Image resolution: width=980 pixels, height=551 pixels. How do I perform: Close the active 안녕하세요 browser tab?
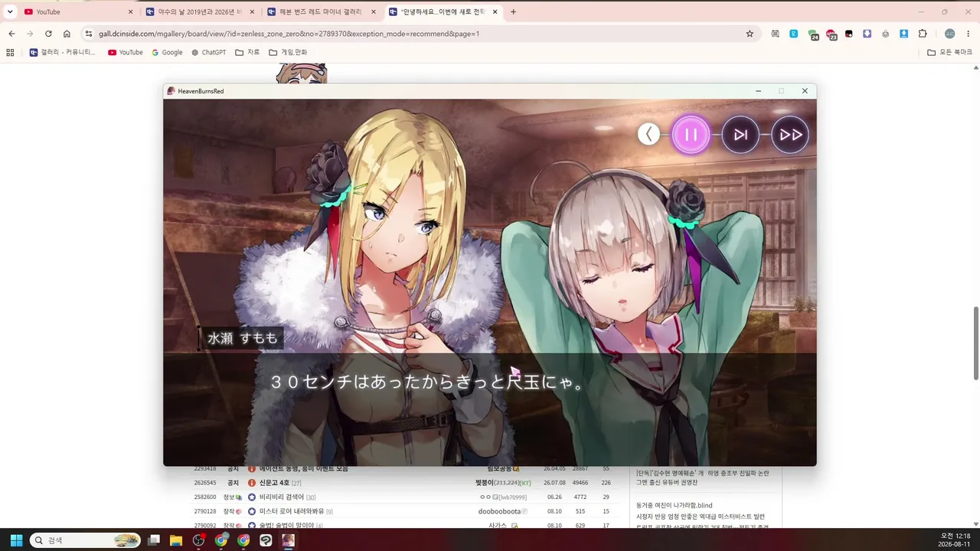pyautogui.click(x=495, y=11)
